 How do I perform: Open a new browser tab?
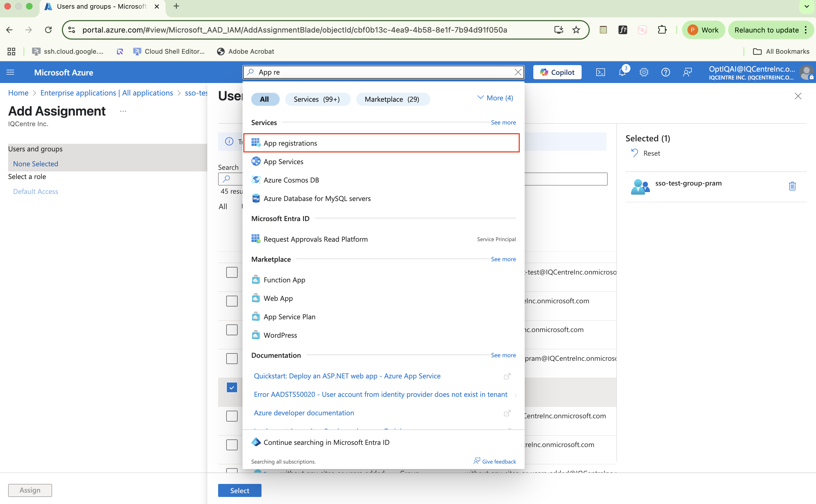pyautogui.click(x=176, y=6)
